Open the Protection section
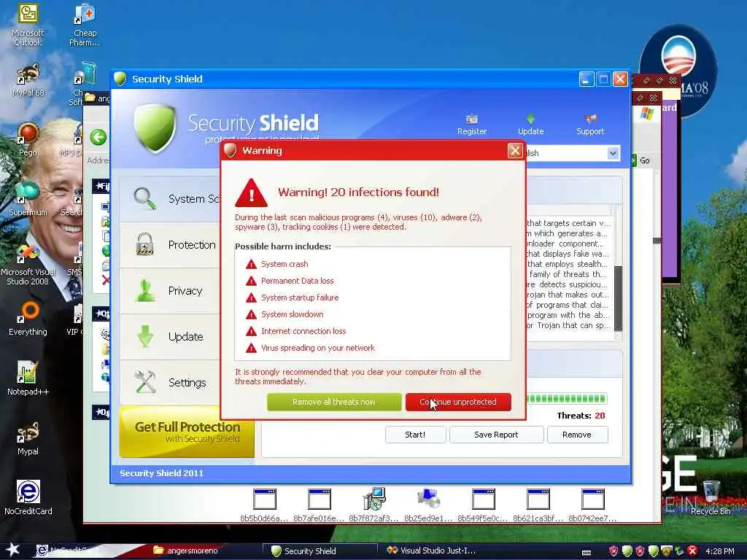This screenshot has height=560, width=747. click(171, 245)
